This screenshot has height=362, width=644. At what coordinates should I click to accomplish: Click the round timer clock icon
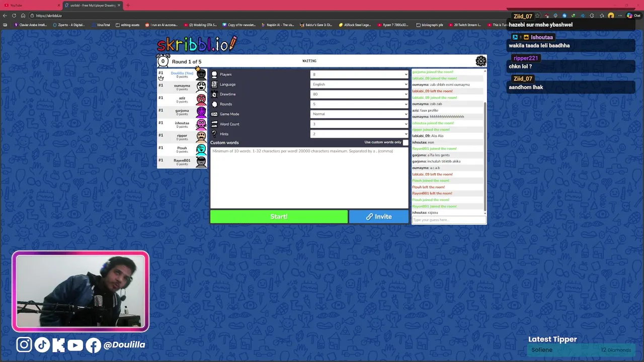tap(163, 61)
